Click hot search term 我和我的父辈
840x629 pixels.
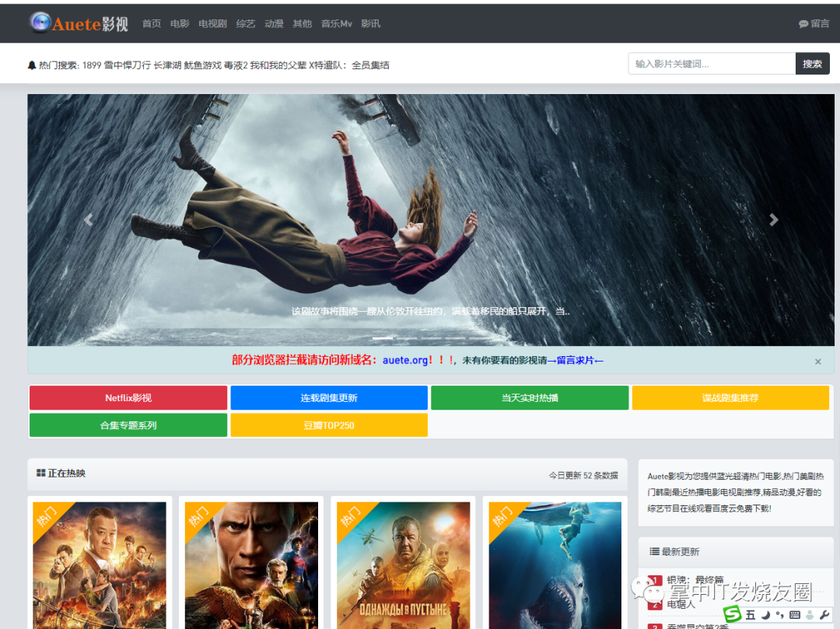click(278, 65)
